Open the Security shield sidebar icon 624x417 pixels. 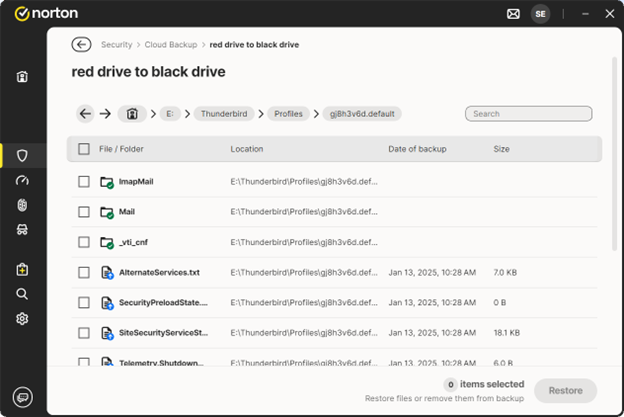click(x=22, y=155)
